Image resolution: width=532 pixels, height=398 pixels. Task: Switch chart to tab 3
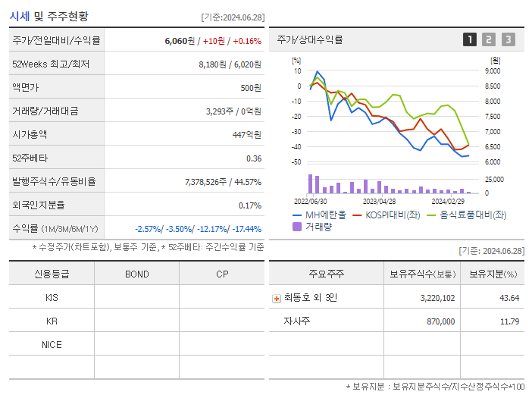(509, 39)
